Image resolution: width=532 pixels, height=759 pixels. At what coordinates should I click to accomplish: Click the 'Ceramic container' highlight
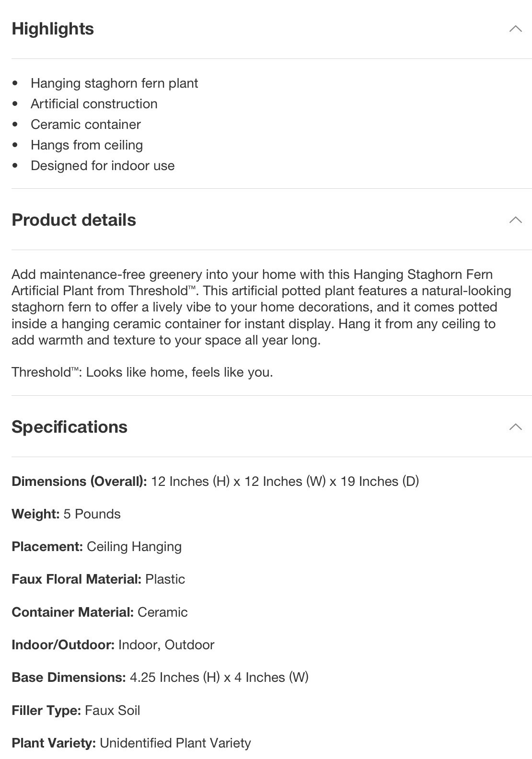click(x=86, y=125)
